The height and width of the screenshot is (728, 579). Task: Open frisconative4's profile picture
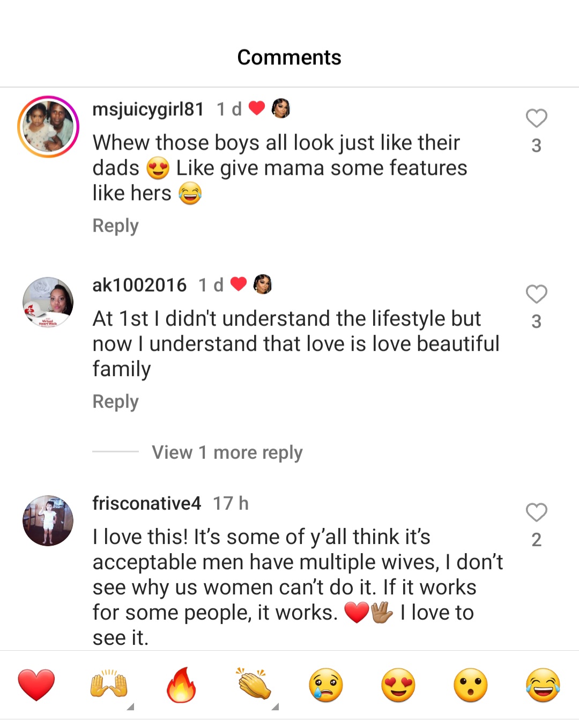[x=48, y=520]
